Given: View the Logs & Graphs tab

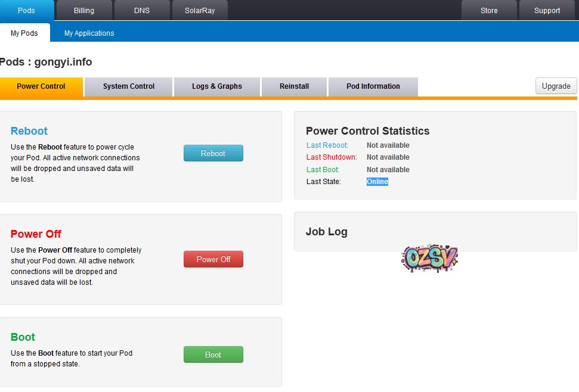Looking at the screenshot, I should pyautogui.click(x=217, y=86).
